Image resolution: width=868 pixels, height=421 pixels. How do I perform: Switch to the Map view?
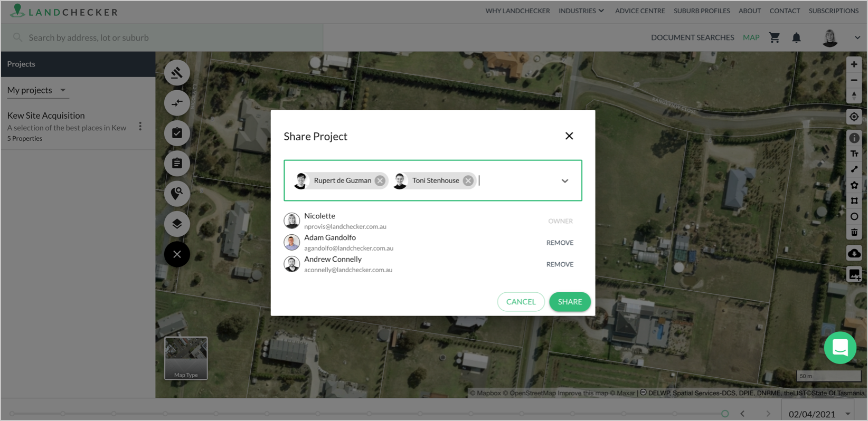coord(751,37)
